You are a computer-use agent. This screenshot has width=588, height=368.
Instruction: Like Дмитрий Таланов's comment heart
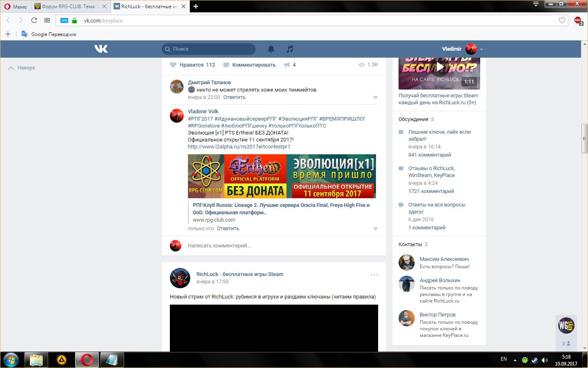[x=375, y=97]
